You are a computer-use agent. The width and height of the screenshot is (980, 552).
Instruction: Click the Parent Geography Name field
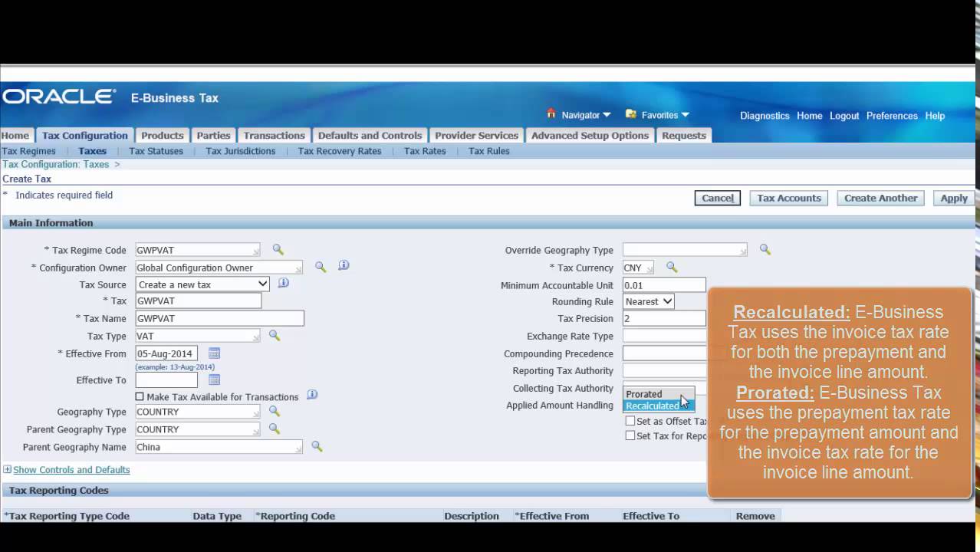219,447
